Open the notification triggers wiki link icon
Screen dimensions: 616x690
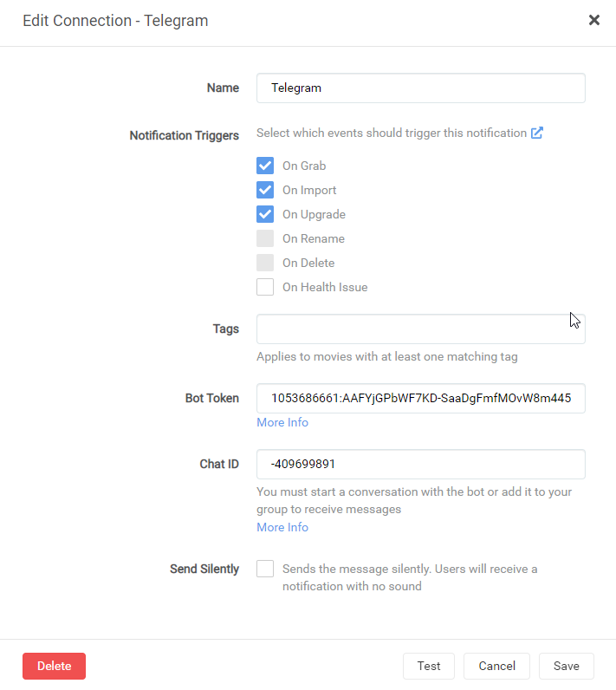click(x=537, y=133)
